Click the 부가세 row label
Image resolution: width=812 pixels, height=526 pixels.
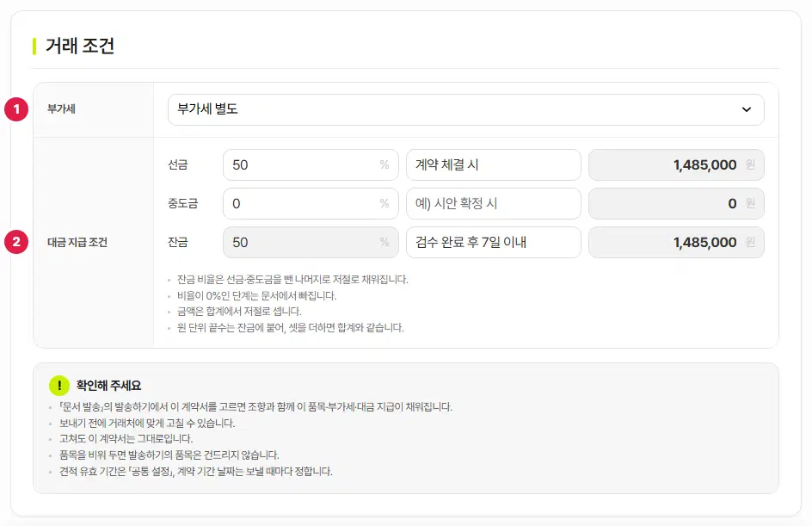[x=61, y=108]
